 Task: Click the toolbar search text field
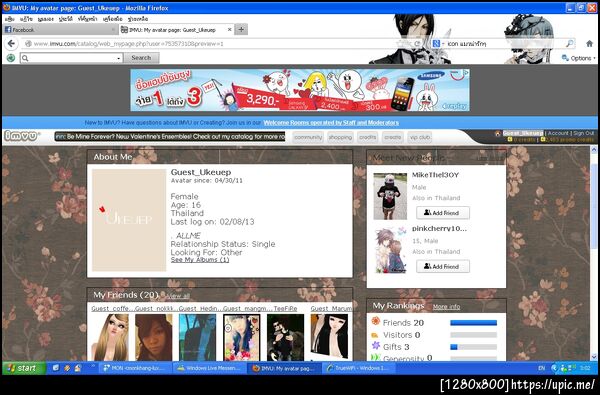tap(68, 58)
